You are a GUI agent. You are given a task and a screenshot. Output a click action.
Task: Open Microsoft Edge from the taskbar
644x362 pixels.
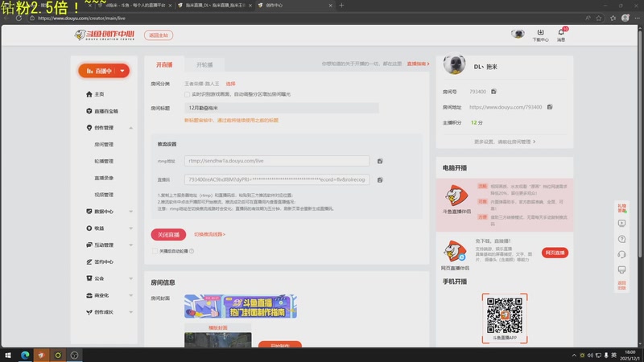(x=25, y=355)
